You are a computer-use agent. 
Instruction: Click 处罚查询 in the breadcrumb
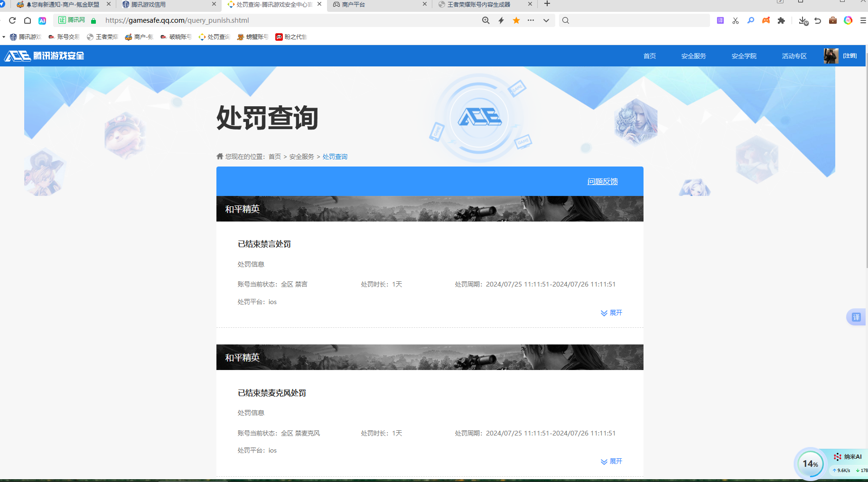point(335,157)
